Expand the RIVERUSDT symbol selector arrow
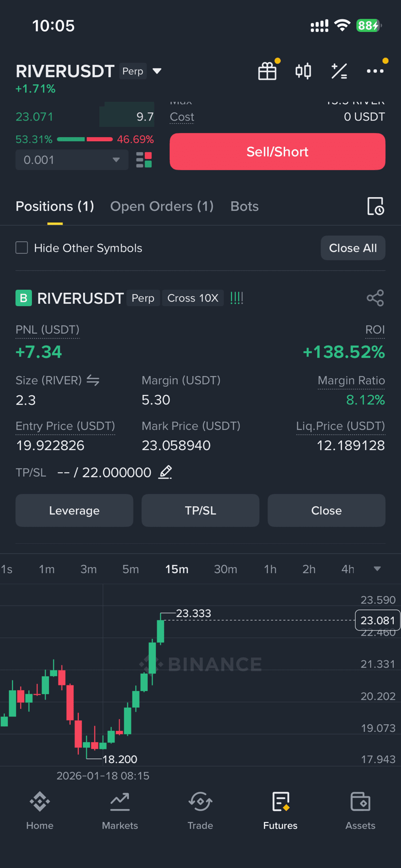This screenshot has width=401, height=868. pos(157,71)
